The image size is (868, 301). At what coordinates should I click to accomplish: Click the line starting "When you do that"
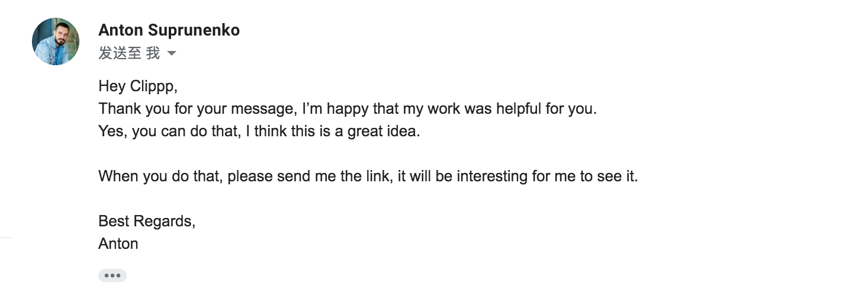coord(368,177)
